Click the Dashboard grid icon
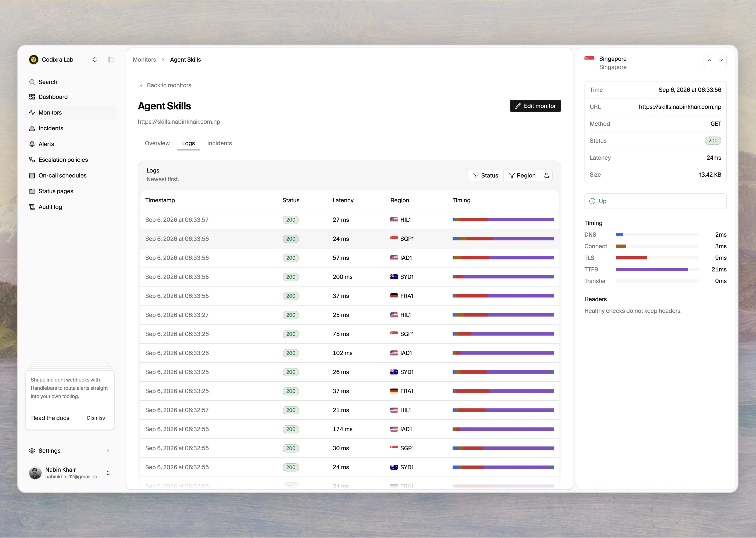Screen dimensions: 756x538 32,97
